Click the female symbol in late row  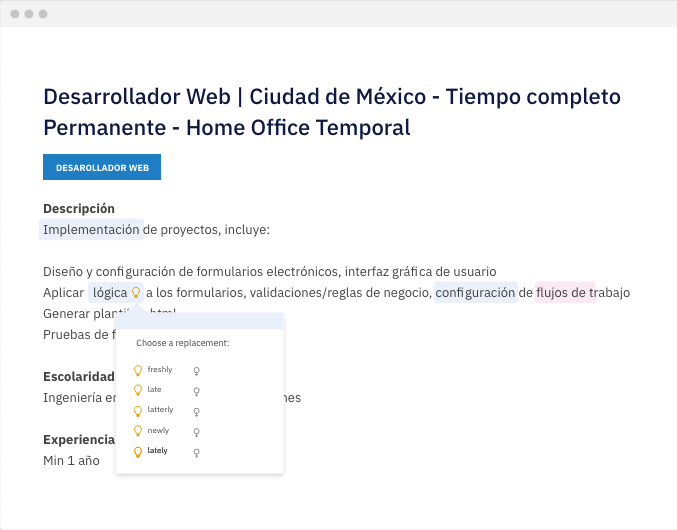tap(196, 391)
